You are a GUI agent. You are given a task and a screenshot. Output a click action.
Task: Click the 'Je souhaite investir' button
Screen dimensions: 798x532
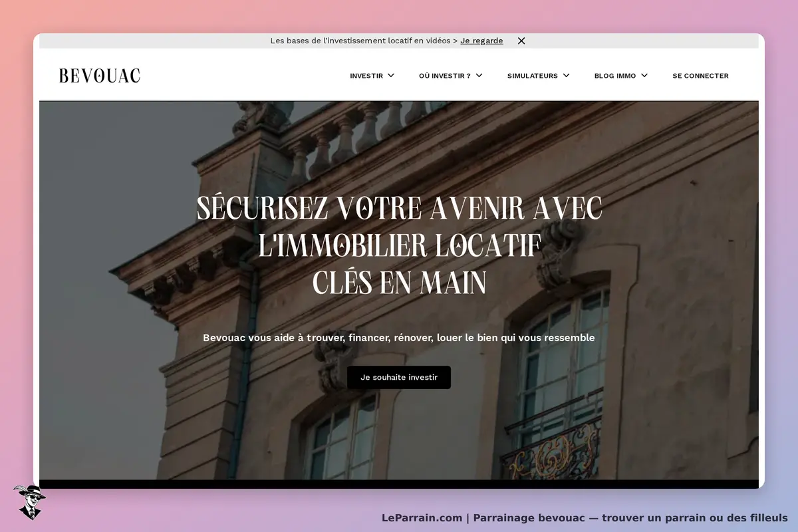[399, 377]
